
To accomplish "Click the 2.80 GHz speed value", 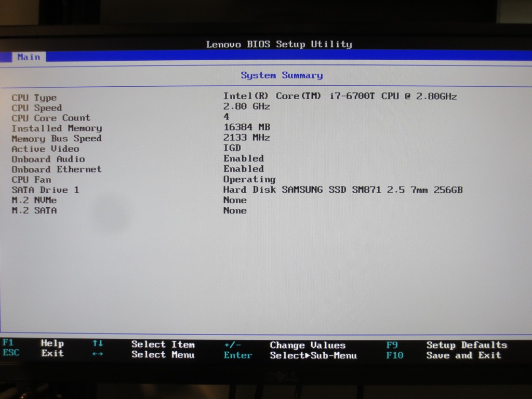I will point(247,107).
